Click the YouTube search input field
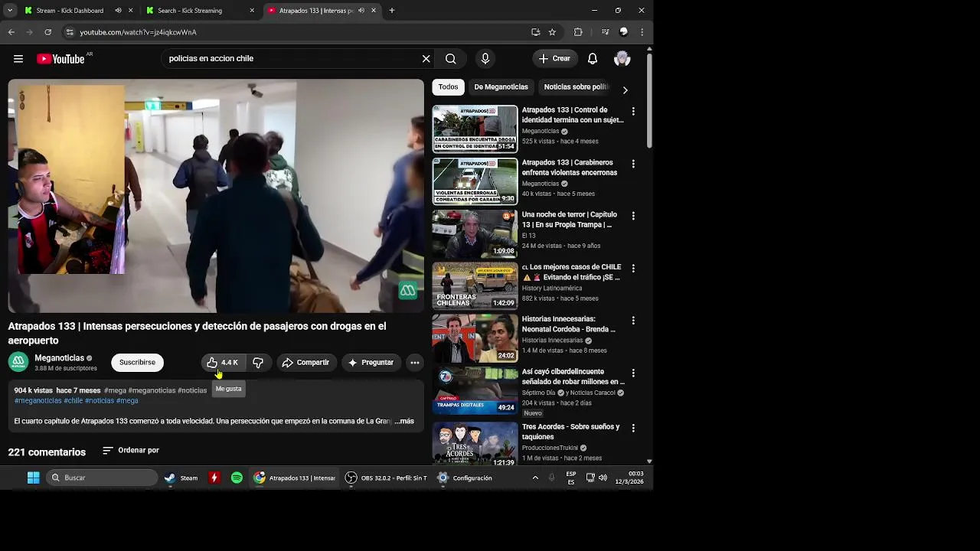 [293, 59]
